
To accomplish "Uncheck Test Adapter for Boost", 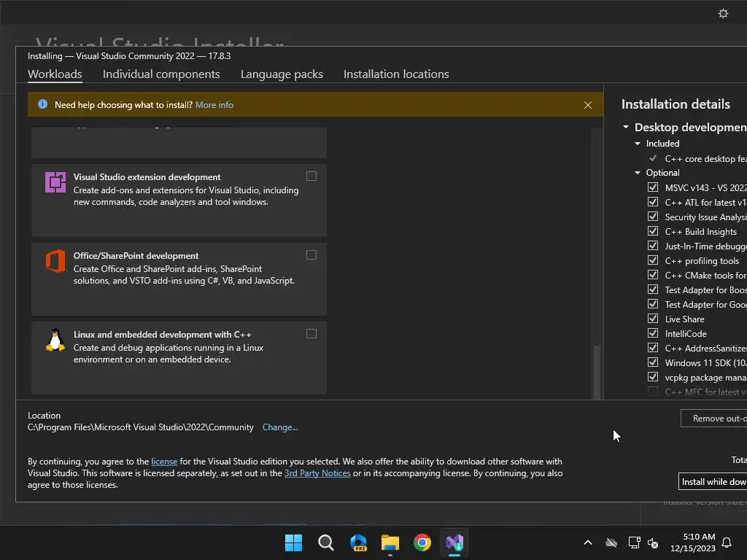I will point(653,289).
